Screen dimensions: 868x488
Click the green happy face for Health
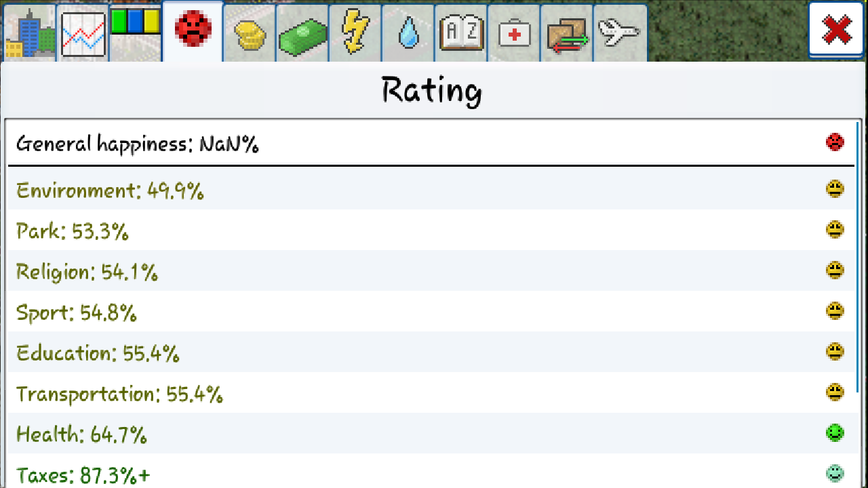coord(835,432)
